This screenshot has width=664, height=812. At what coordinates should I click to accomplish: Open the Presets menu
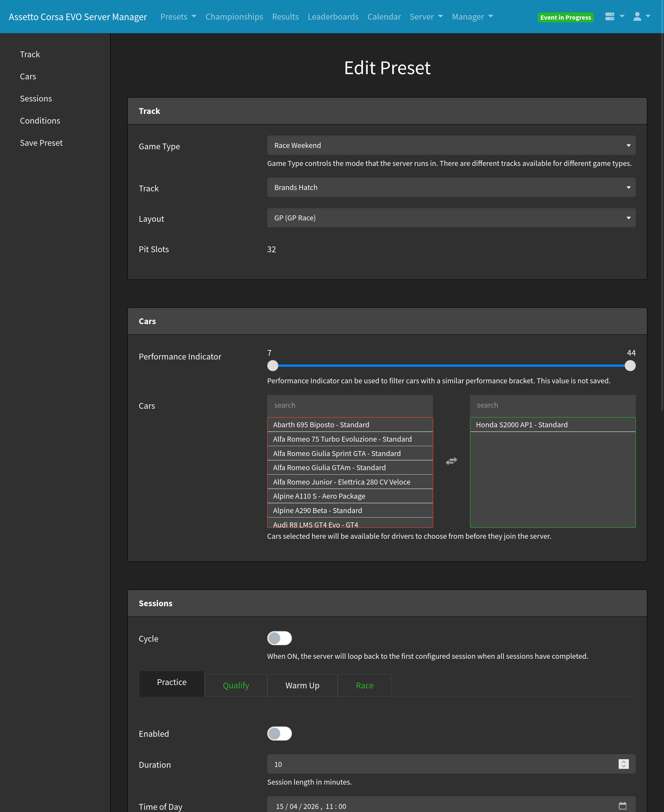coord(178,16)
